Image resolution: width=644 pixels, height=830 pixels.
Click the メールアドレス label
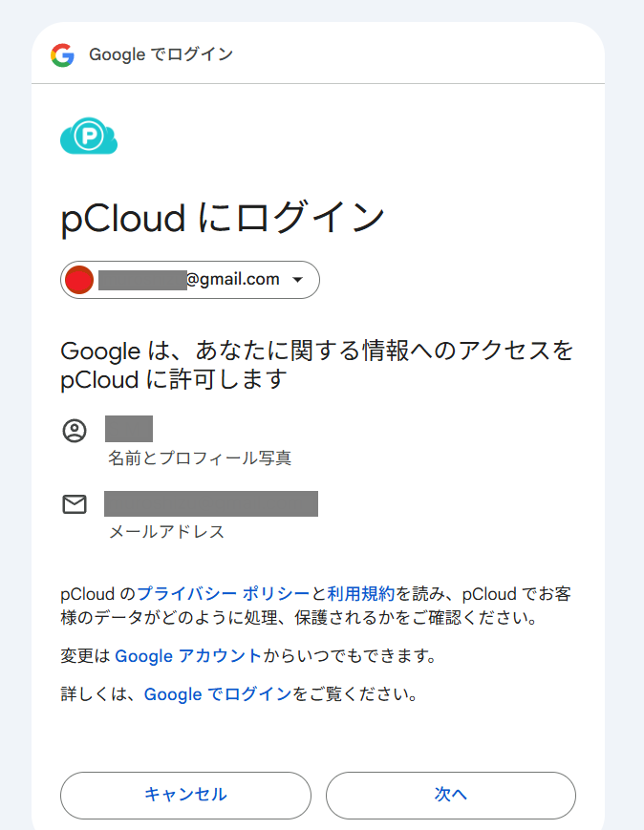click(166, 532)
